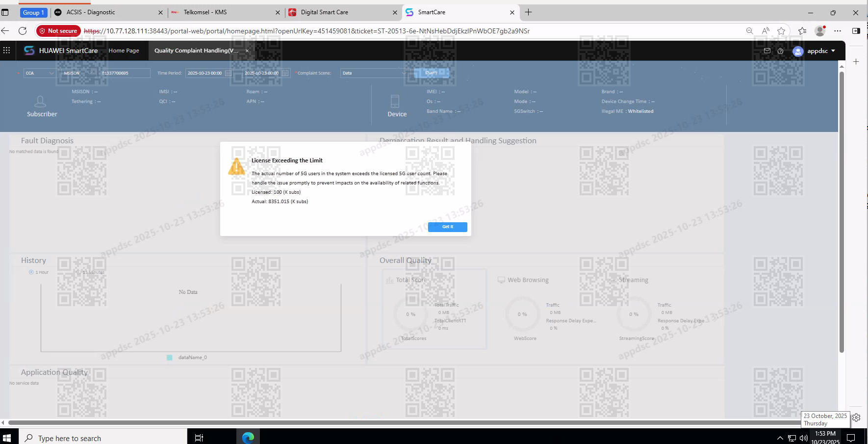Close the Quality Complaint Handling tab

pos(247,51)
